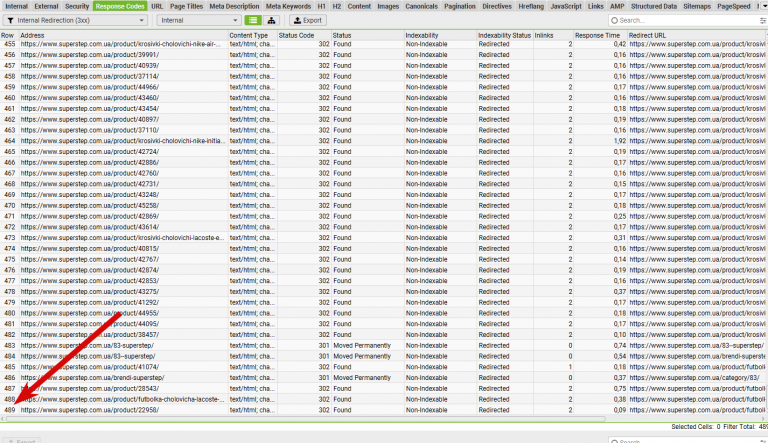The height and width of the screenshot is (443, 768).
Task: Open the URL tab
Action: [157, 6]
